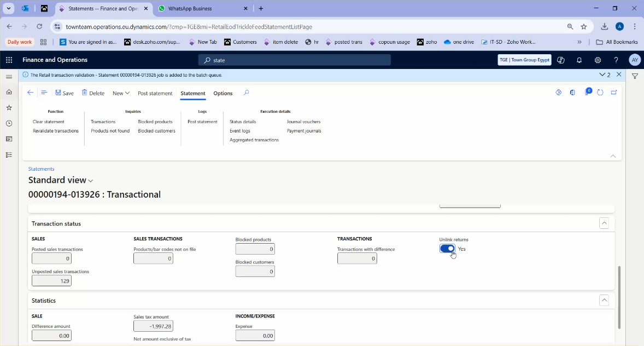This screenshot has height=346, width=644.
Task: Click the Copilot icon in the header
Action: point(560,60)
